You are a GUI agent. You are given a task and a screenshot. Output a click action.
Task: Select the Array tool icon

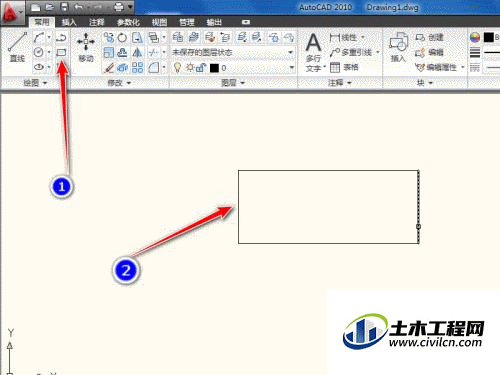coord(137,68)
